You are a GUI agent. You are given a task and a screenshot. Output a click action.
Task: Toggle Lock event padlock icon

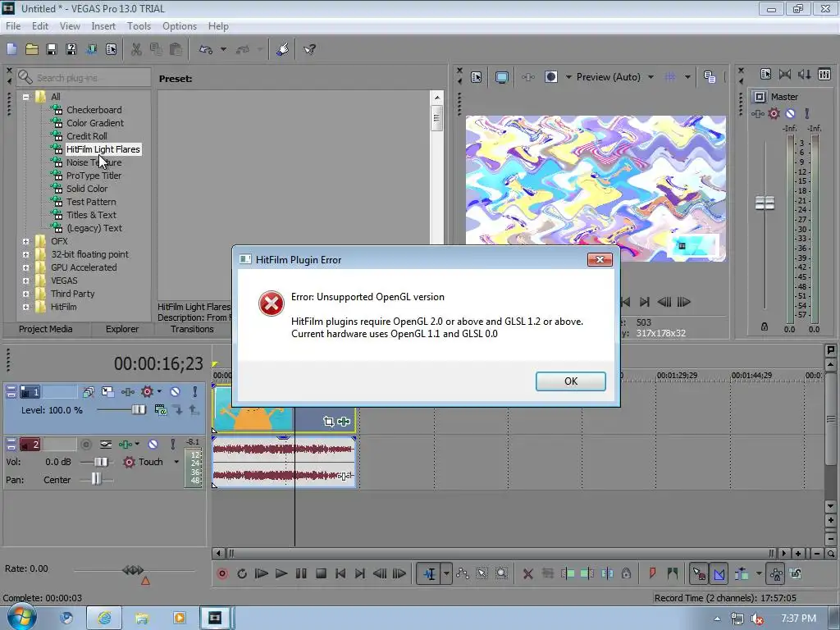[x=626, y=573]
